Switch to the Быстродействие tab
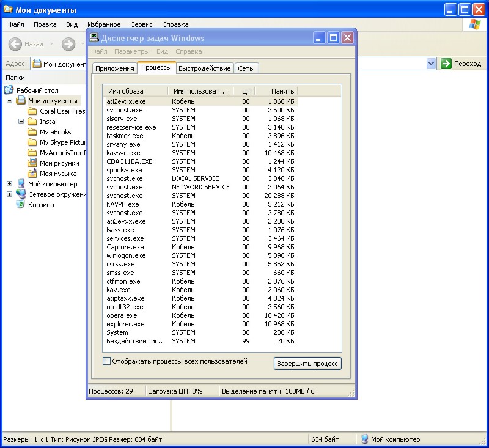 coord(205,68)
